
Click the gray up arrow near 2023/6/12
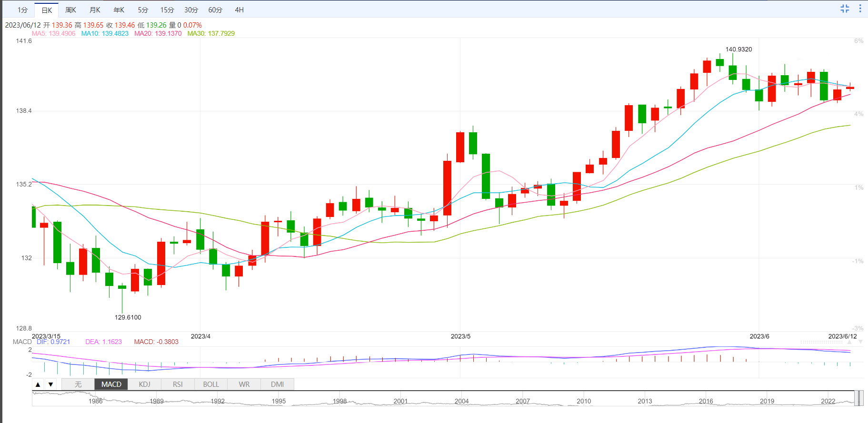(x=850, y=342)
